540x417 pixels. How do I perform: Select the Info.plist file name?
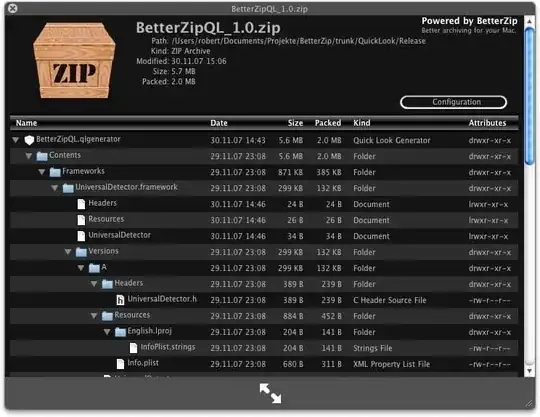[x=143, y=363]
